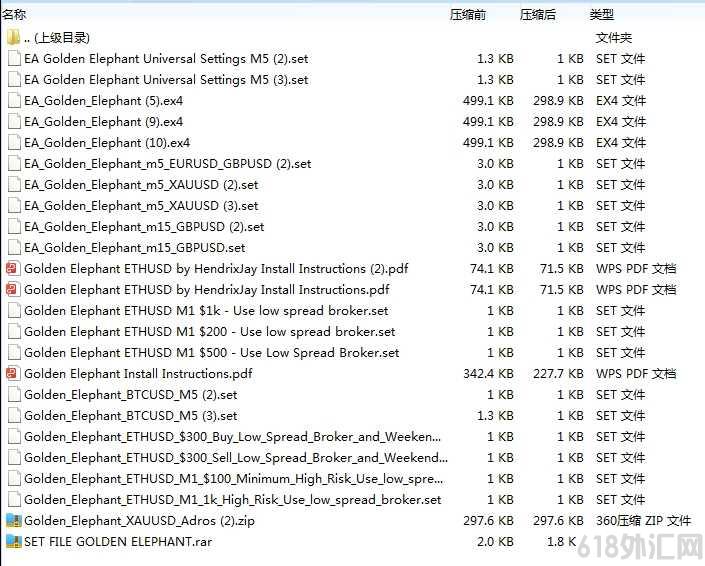The image size is (705, 566).
Task: Click file icon of ETHUSD M1 $200 set file
Action: [14, 332]
